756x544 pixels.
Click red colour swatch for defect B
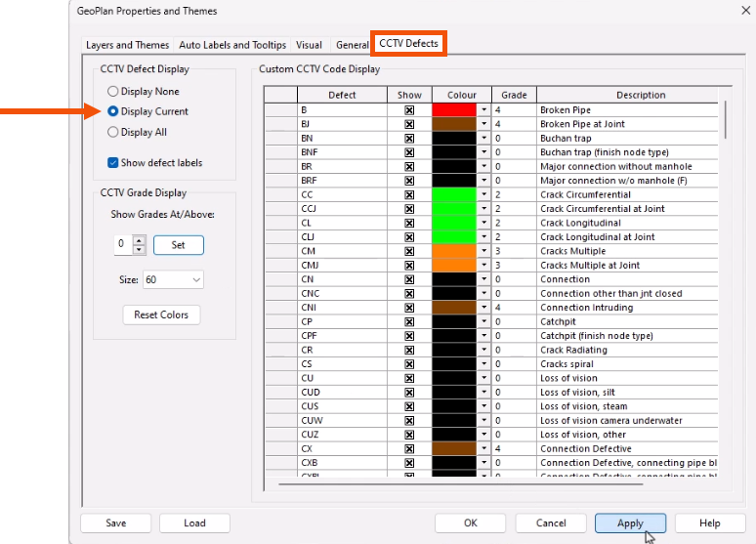[454, 110]
